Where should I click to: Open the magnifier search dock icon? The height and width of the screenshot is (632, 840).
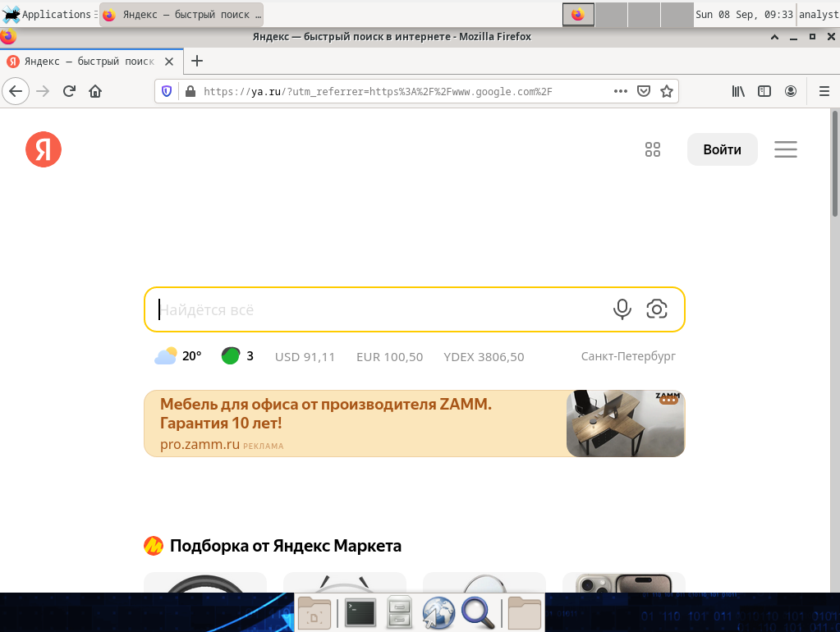click(x=477, y=613)
